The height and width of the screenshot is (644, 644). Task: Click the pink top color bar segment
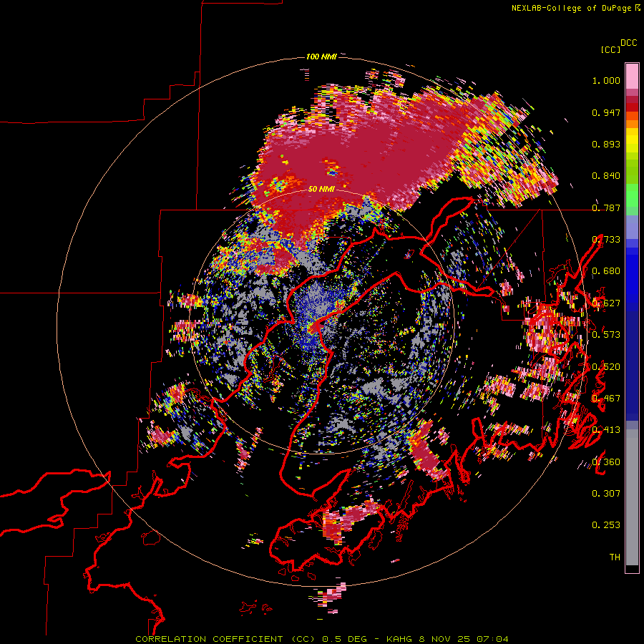tap(632, 76)
